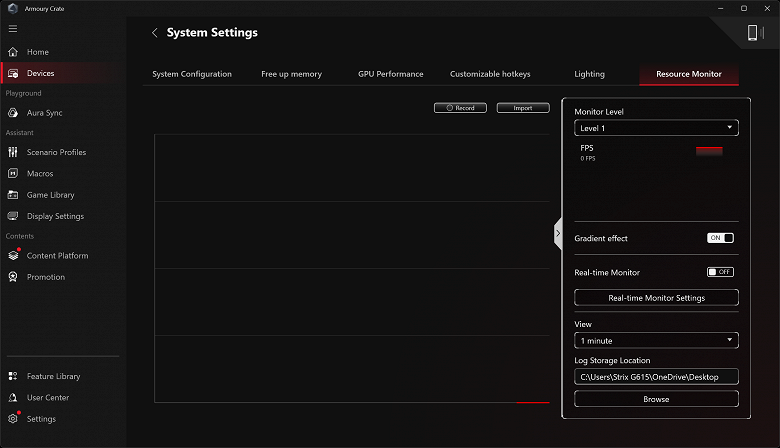
Task: Switch to the GPU Performance tab
Action: coord(390,74)
